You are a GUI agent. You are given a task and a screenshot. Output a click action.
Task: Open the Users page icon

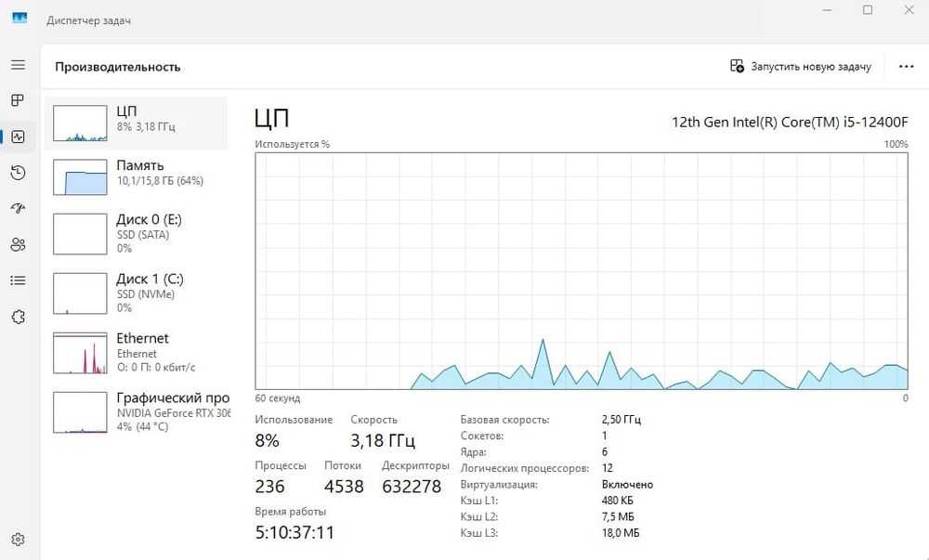coord(19,244)
